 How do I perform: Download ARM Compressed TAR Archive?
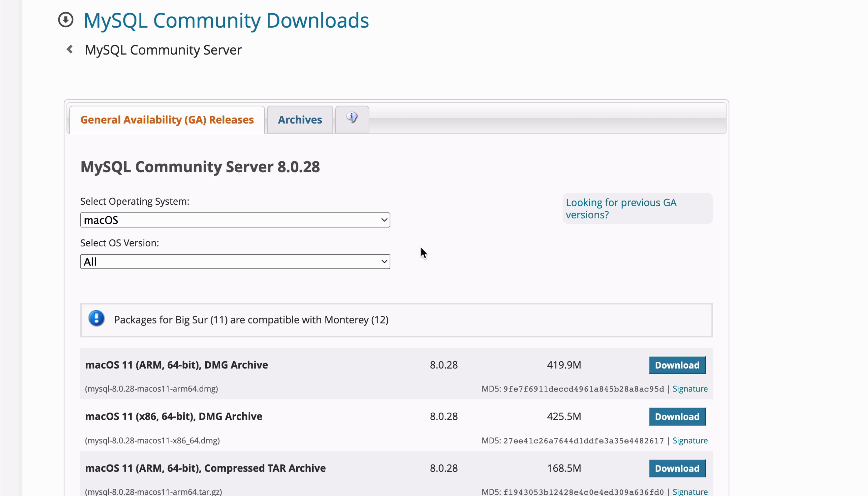tap(677, 468)
